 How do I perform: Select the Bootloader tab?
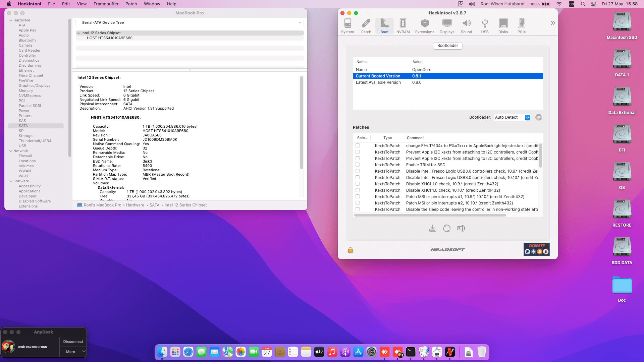447,46
